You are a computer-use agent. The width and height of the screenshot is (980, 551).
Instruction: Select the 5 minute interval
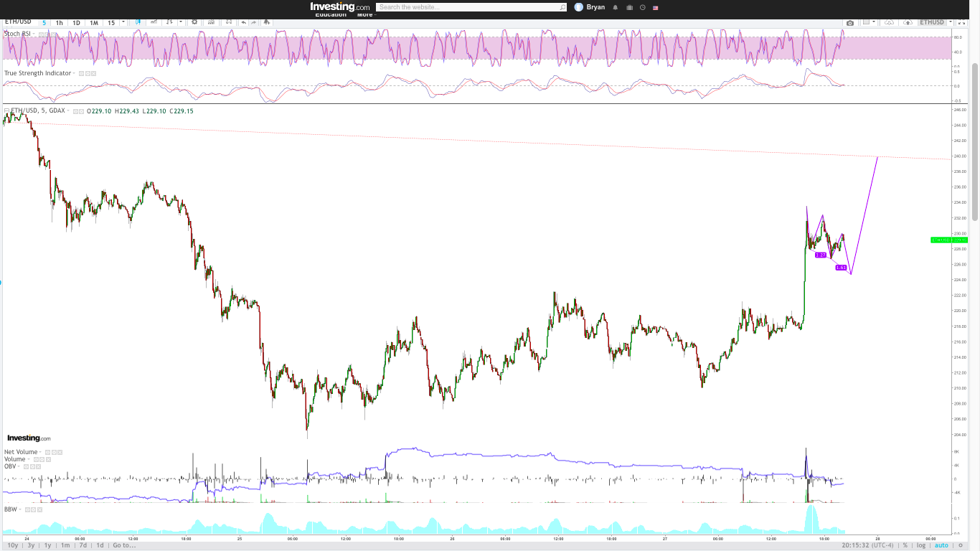44,22
